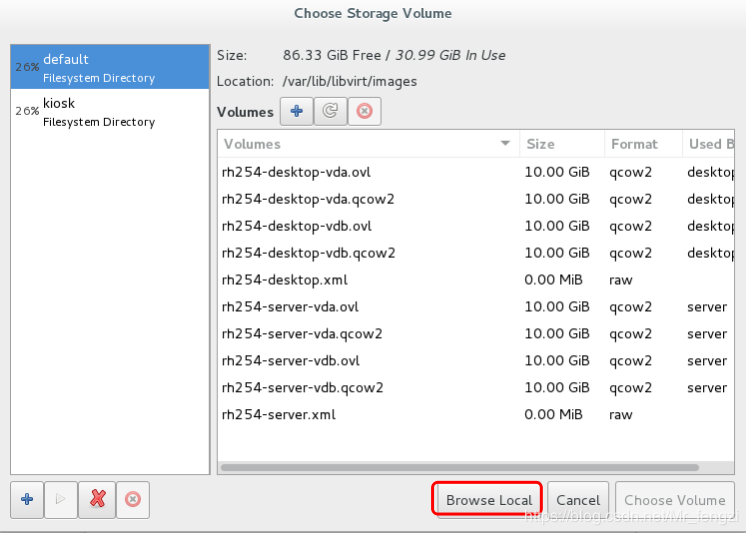This screenshot has height=535, width=748.
Task: Click the Choose Volume button
Action: 675,500
